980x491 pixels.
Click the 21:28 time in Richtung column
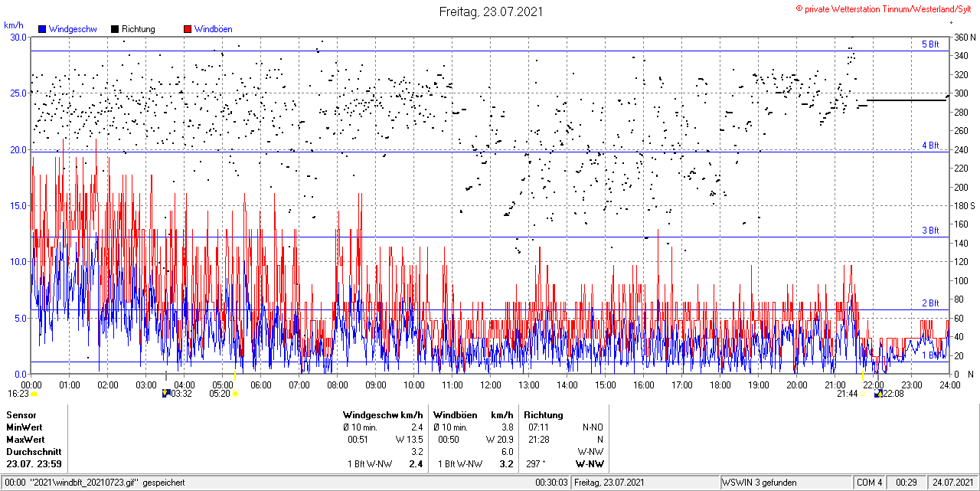click(538, 439)
